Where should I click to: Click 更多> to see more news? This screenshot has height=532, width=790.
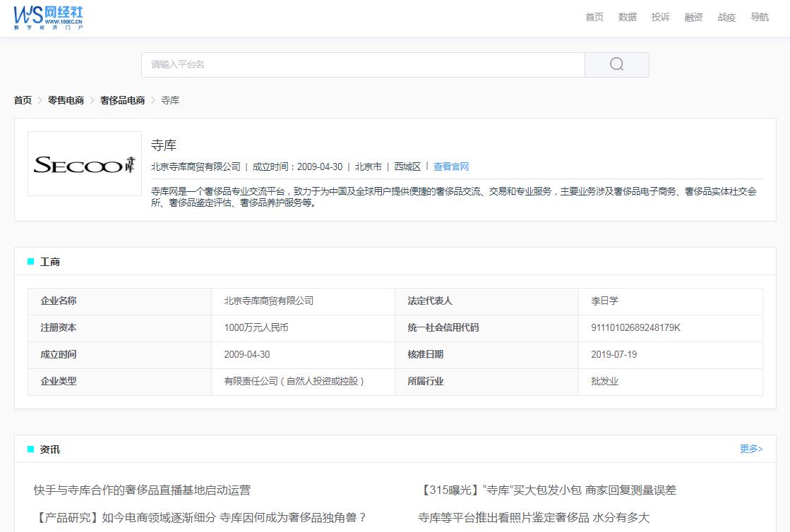pos(751,448)
